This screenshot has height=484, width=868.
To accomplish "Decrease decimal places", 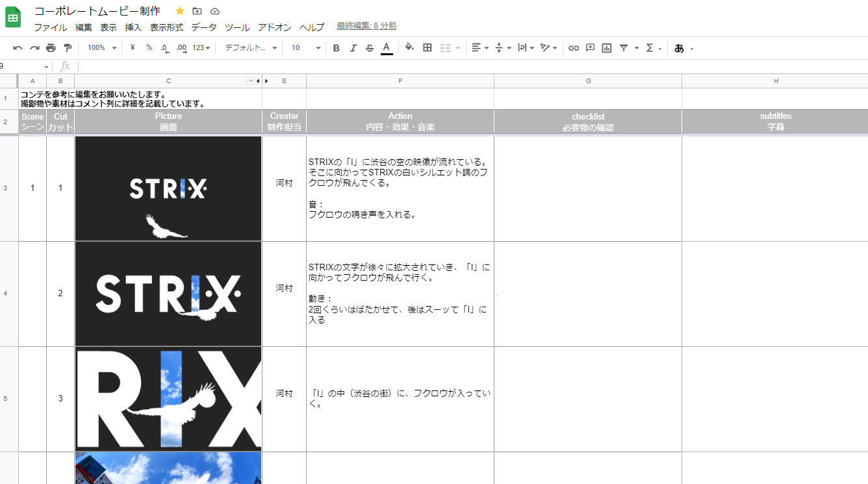I will tap(164, 48).
